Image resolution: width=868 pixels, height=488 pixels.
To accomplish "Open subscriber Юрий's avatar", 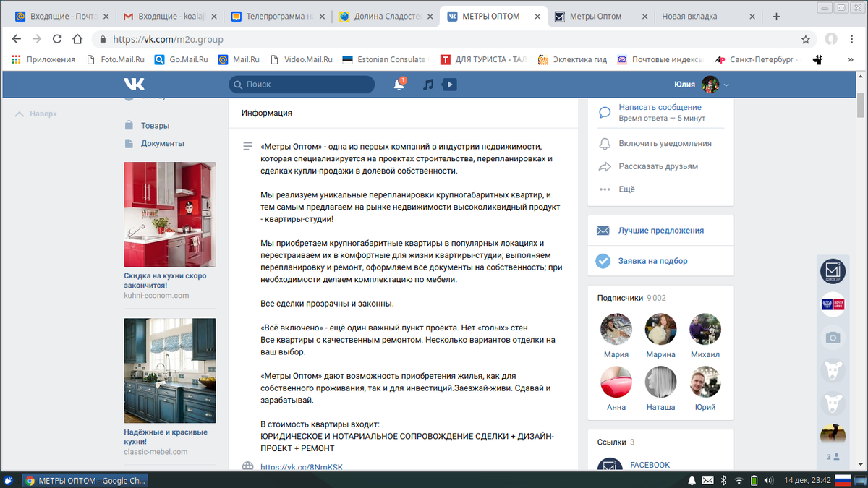I will pos(705,382).
